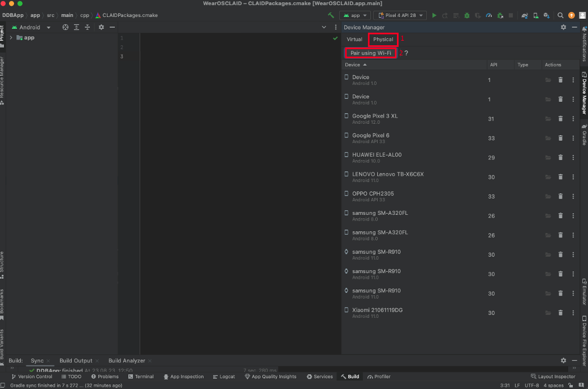Viewport: 588px width, 389px height.
Task: Run the app with the green play icon
Action: pos(434,15)
